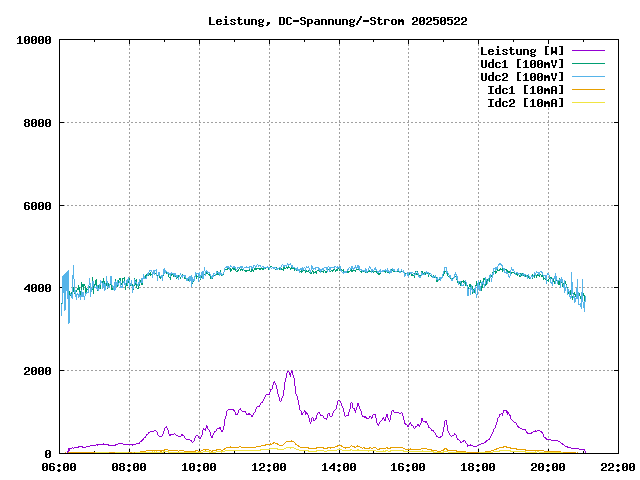Select the 6000 y-axis tick label

tap(37, 206)
